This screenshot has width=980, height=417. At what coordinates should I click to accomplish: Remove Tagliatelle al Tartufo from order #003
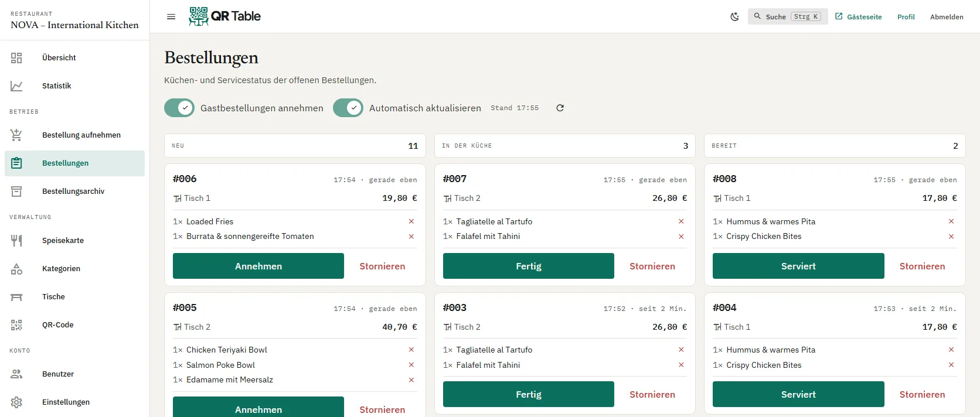pyautogui.click(x=681, y=350)
